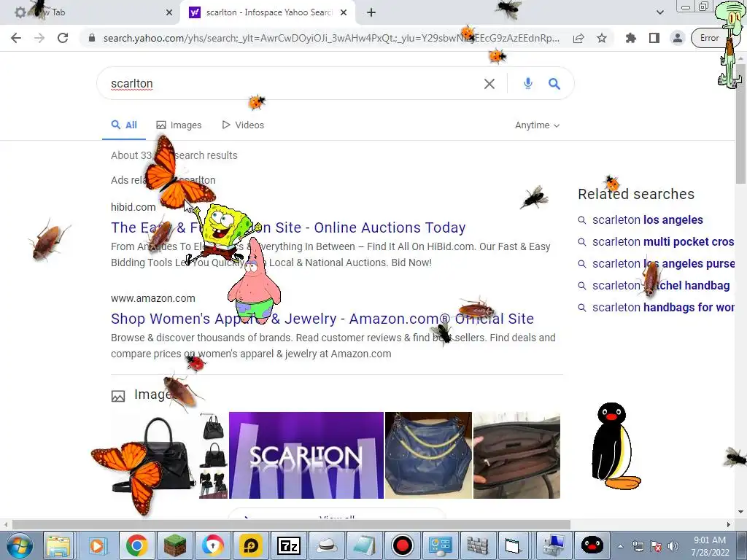Open Windows Explorer from the taskbar
This screenshot has width=747, height=560.
coord(58,545)
